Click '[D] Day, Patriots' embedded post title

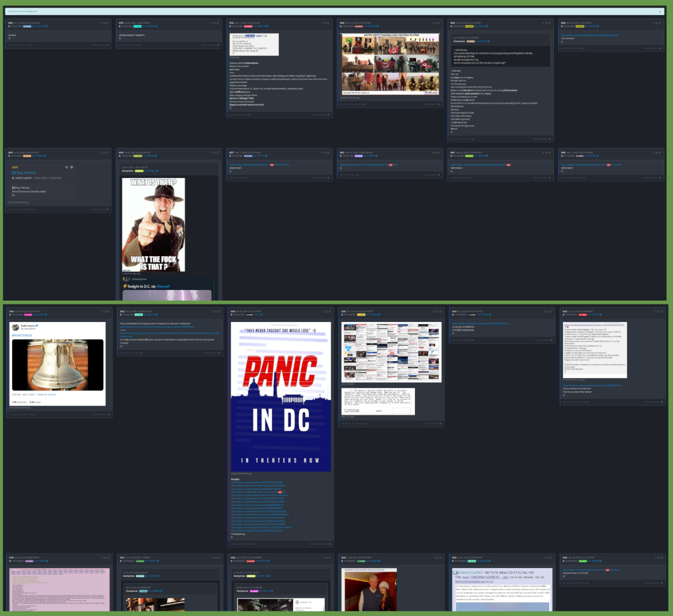pyautogui.click(x=24, y=173)
